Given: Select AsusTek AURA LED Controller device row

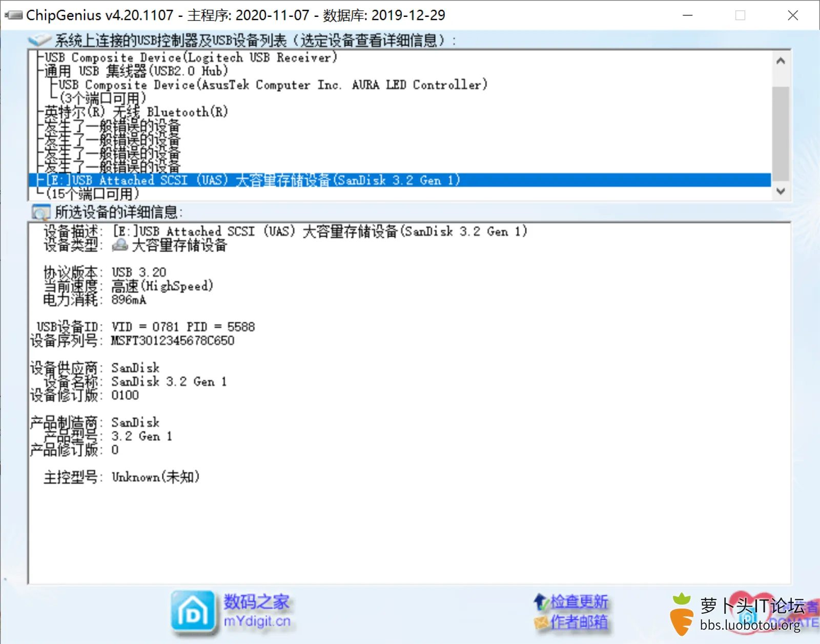Looking at the screenshot, I should click(273, 85).
